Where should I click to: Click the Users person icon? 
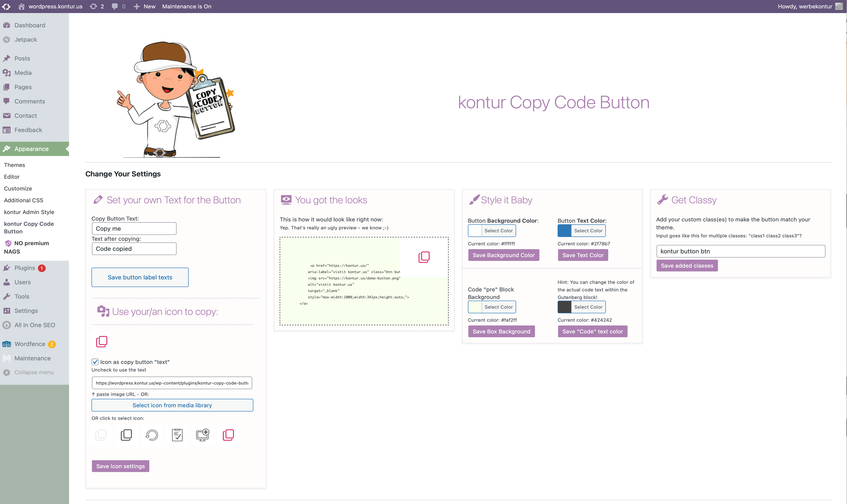[6, 282]
